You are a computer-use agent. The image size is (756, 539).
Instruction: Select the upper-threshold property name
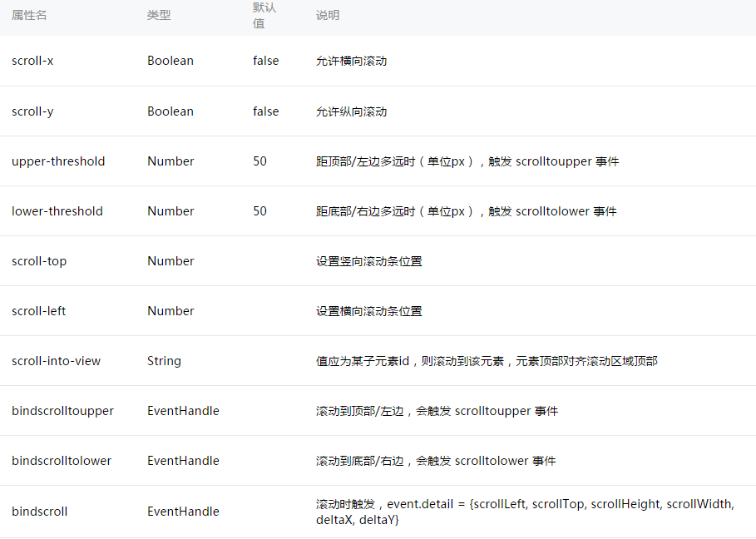[58, 161]
